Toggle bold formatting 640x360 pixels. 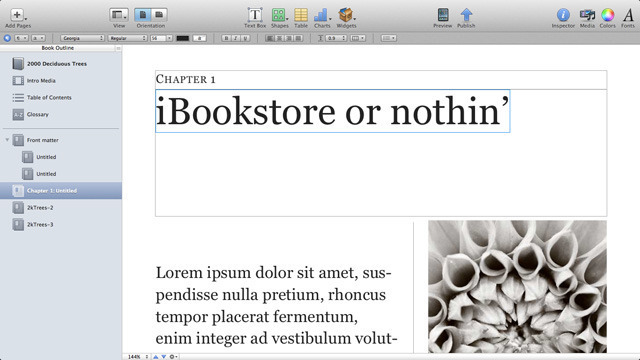click(226, 38)
